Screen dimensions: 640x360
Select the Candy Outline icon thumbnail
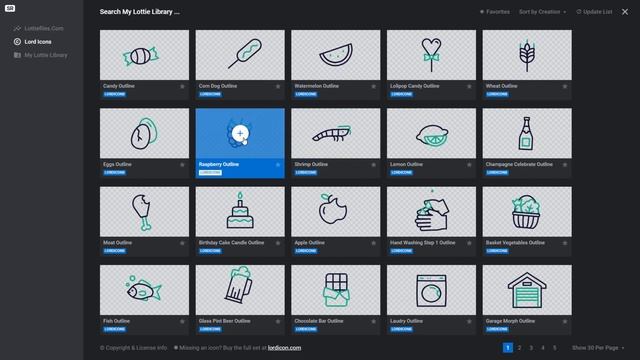click(144, 55)
